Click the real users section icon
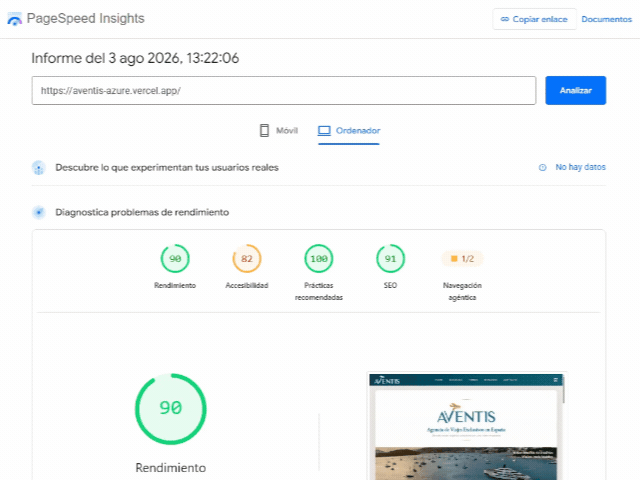 (x=39, y=167)
